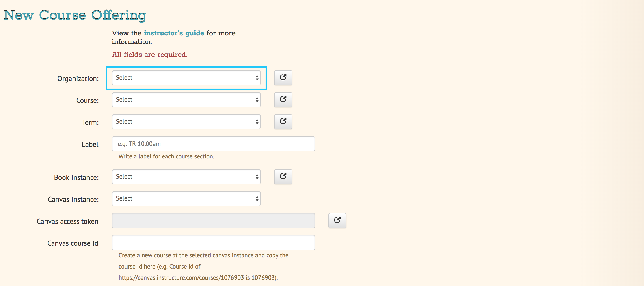Click the 'Canvas course Id' field label
The width and height of the screenshot is (644, 286).
pos(73,243)
